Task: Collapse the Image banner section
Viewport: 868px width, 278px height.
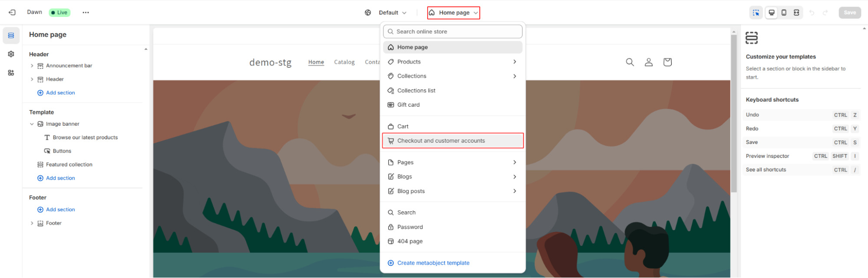Action: point(32,124)
